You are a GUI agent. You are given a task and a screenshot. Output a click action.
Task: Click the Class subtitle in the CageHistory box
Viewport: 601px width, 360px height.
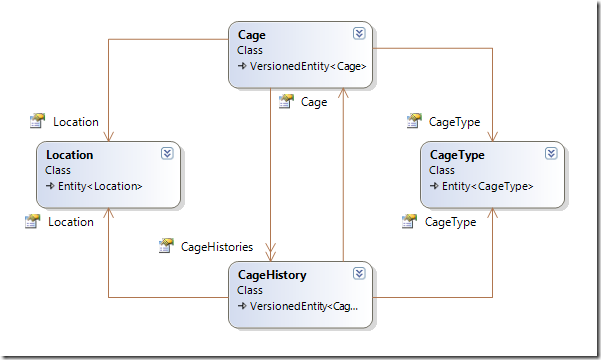tap(250, 290)
